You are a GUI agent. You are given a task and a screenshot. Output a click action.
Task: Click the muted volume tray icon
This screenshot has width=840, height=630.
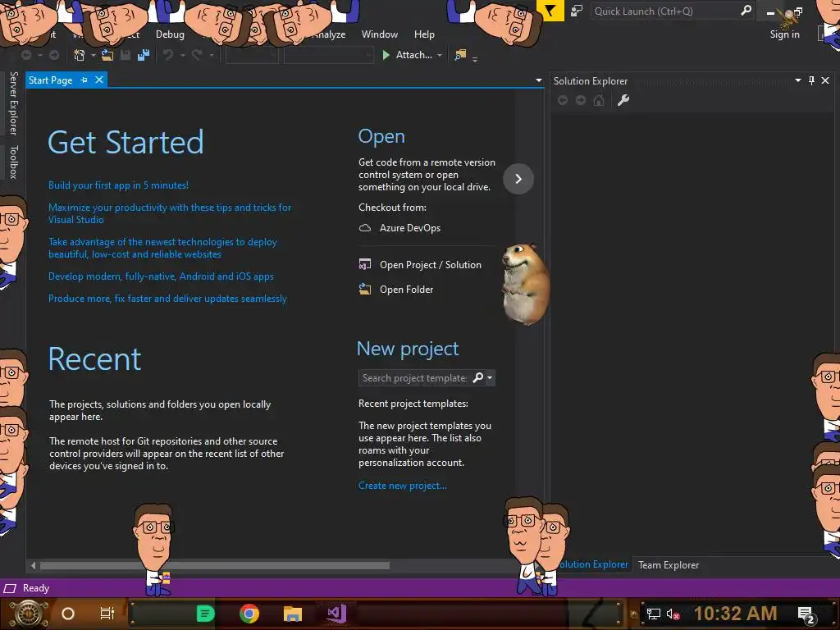[673, 614]
